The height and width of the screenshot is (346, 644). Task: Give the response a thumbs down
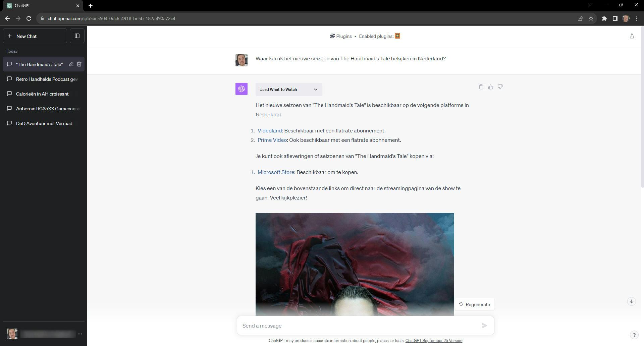(x=500, y=87)
